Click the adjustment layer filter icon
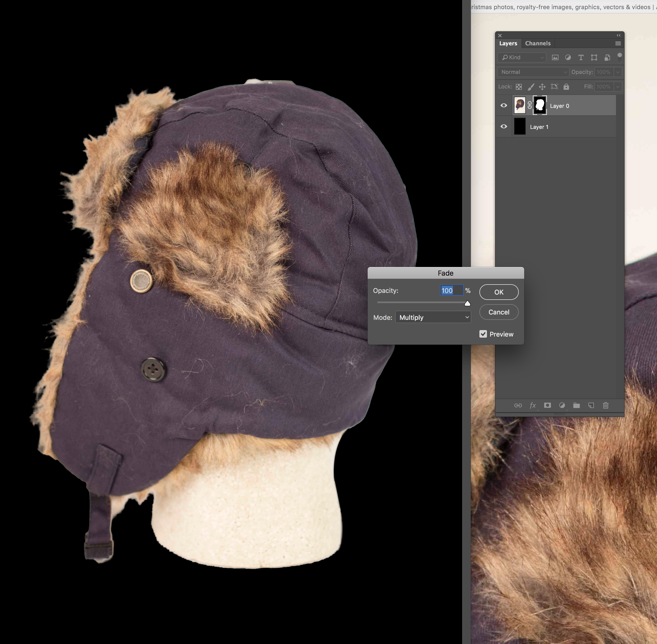The height and width of the screenshot is (644, 657). click(x=568, y=57)
